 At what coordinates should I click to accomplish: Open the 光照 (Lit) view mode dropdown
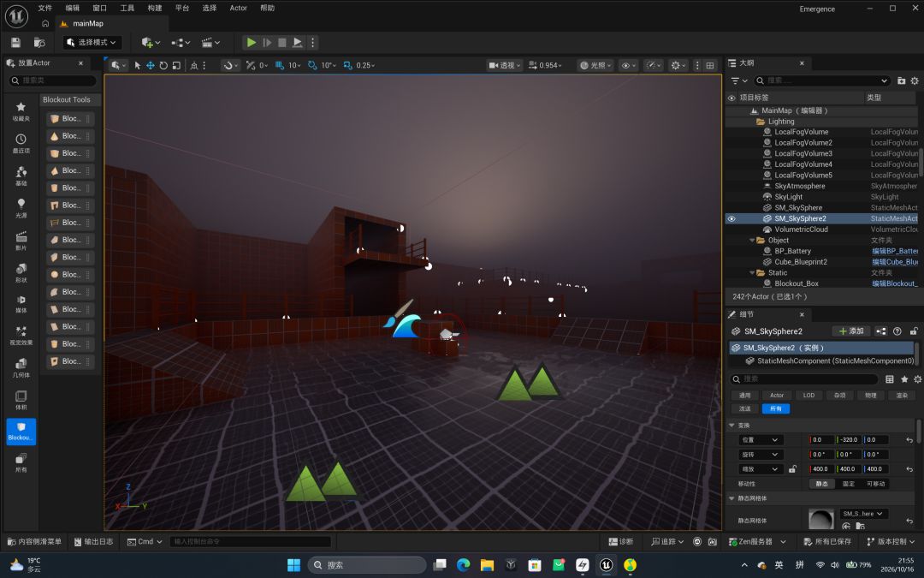tap(595, 65)
